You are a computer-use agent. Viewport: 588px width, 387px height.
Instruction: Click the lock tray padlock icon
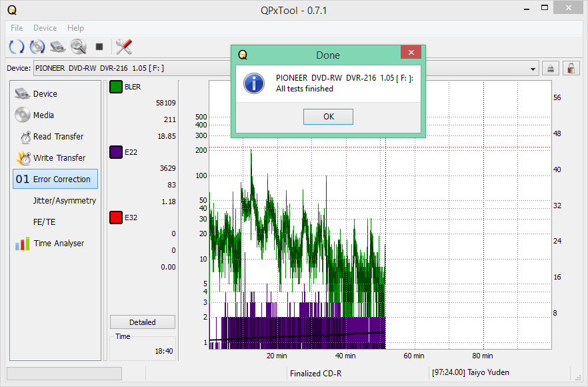tap(571, 68)
